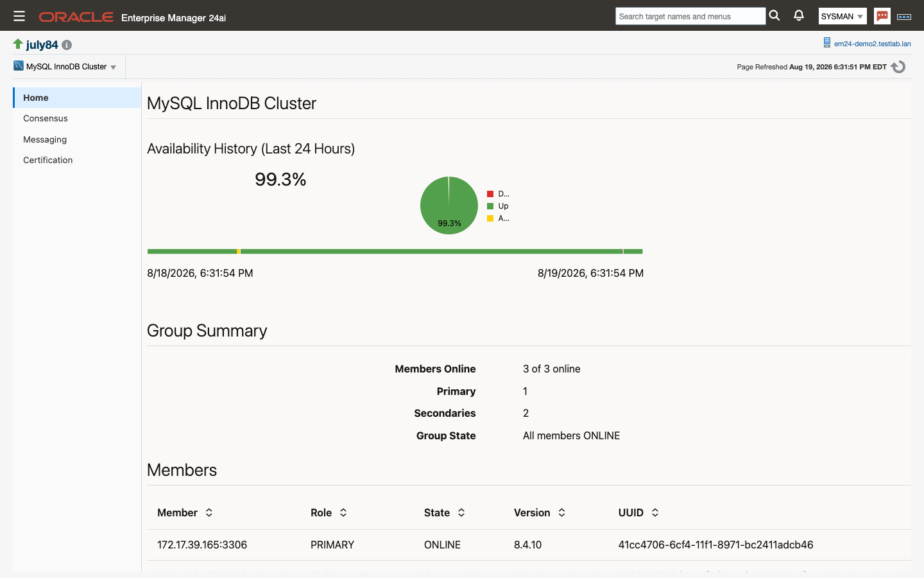Click the start date 8/18/2026 label
The height and width of the screenshot is (578, 924).
coord(200,273)
